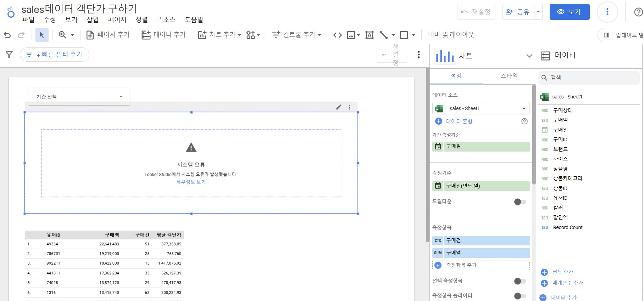Edit the chart using the pencil icon
Image resolution: width=644 pixels, height=301 pixels.
(x=339, y=107)
